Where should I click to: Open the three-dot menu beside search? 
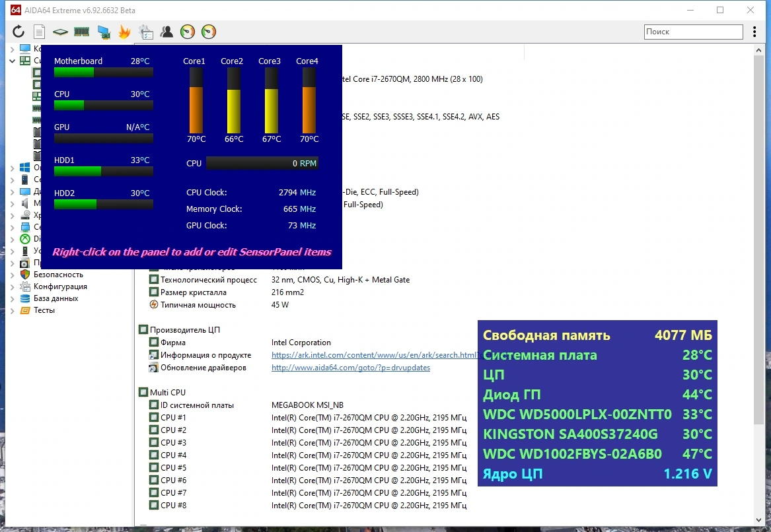pyautogui.click(x=754, y=32)
